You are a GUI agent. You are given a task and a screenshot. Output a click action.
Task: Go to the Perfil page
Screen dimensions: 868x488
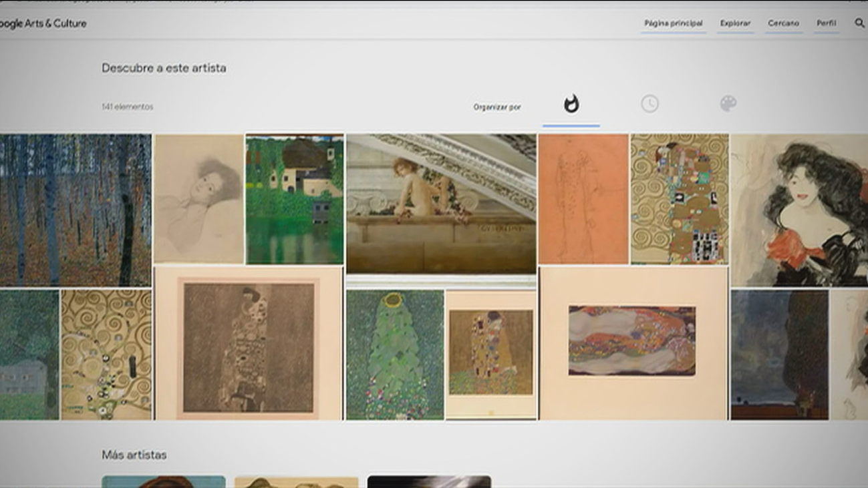[x=827, y=23]
